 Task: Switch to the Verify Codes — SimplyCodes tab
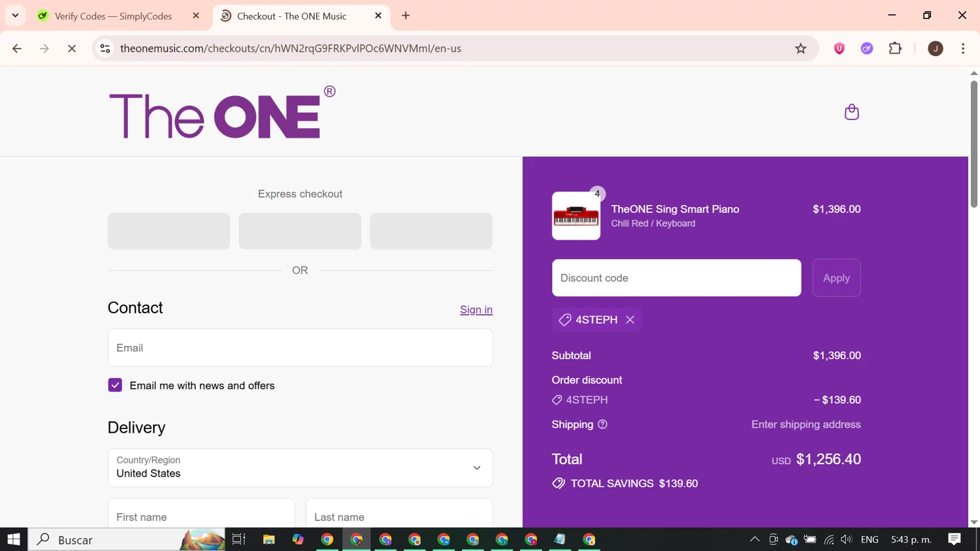coord(114,16)
